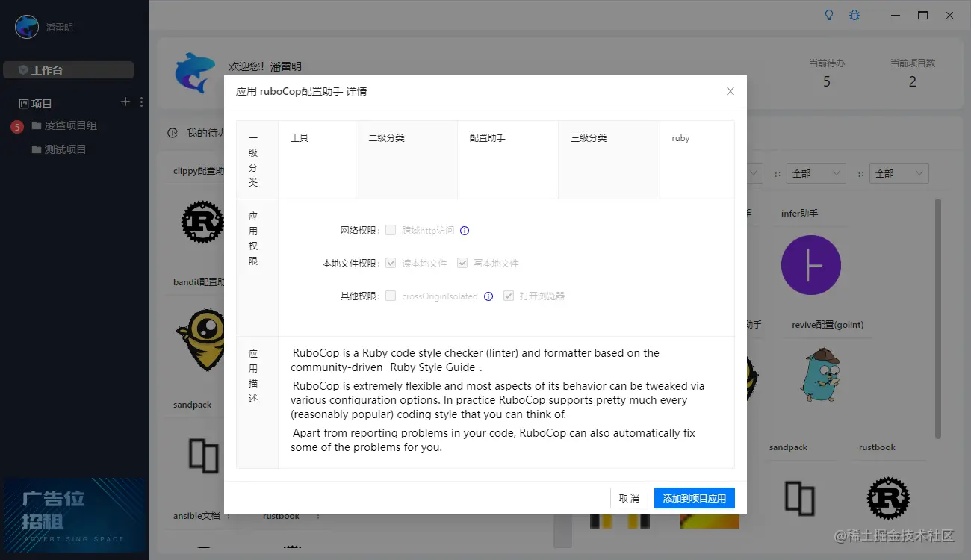
Task: Click the right-side rustbook app title
Action: point(877,447)
